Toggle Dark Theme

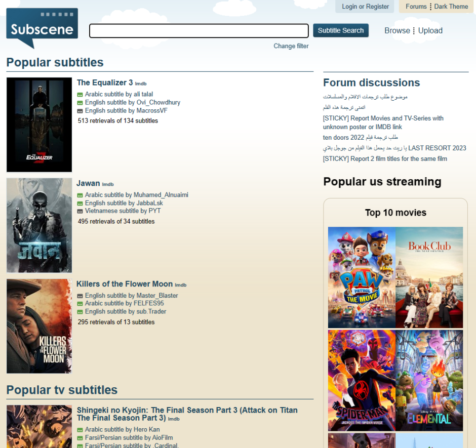[451, 7]
